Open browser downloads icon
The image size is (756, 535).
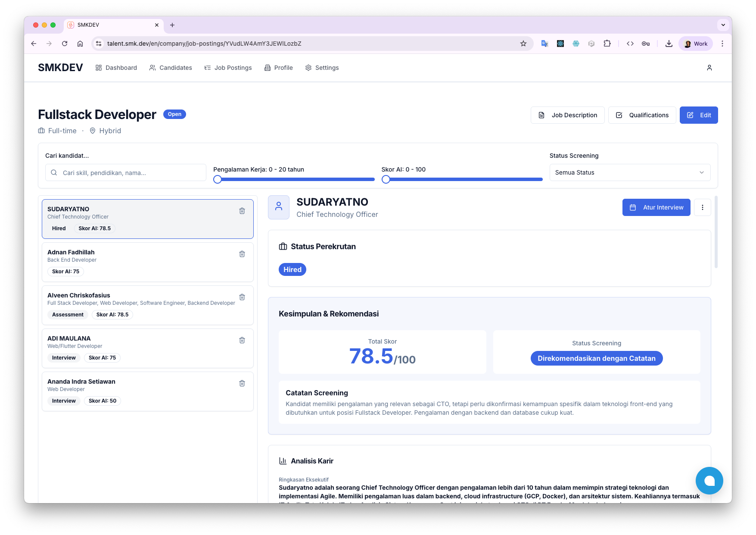pos(669,44)
